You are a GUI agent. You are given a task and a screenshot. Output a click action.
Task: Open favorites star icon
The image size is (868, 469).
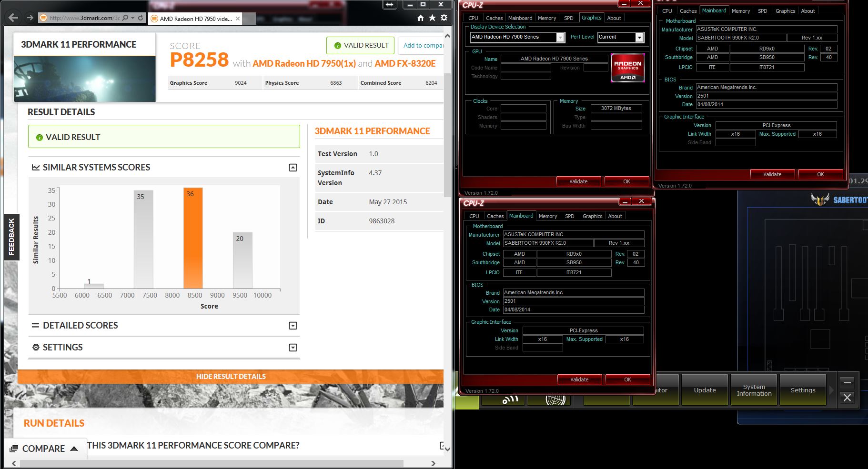(432, 18)
